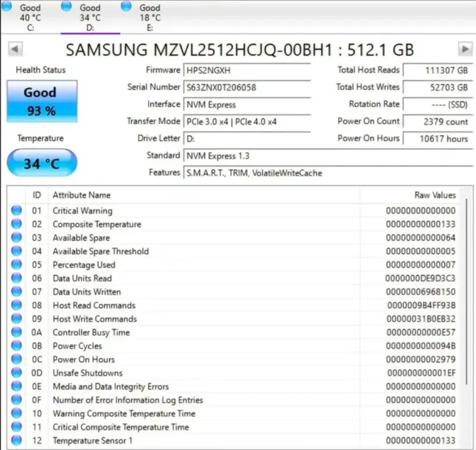Screen dimensions: 476x450
Task: Select the D: drive tab
Action: 90,17
